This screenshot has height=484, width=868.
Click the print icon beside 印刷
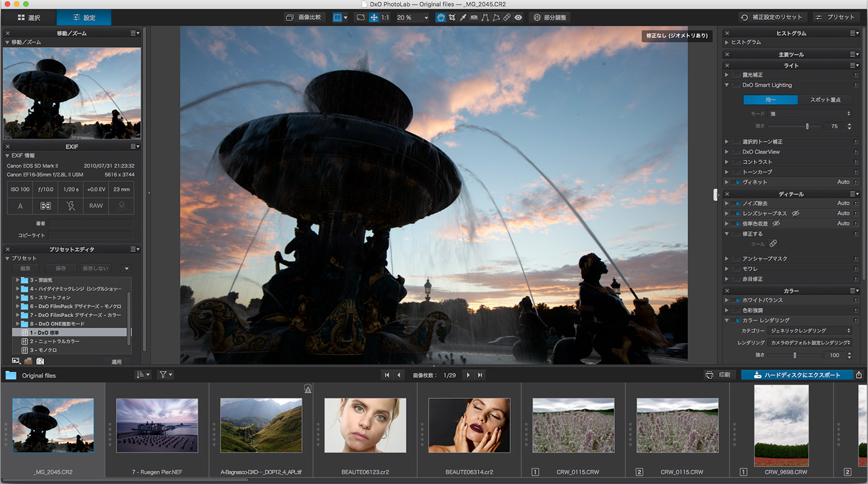tap(709, 375)
